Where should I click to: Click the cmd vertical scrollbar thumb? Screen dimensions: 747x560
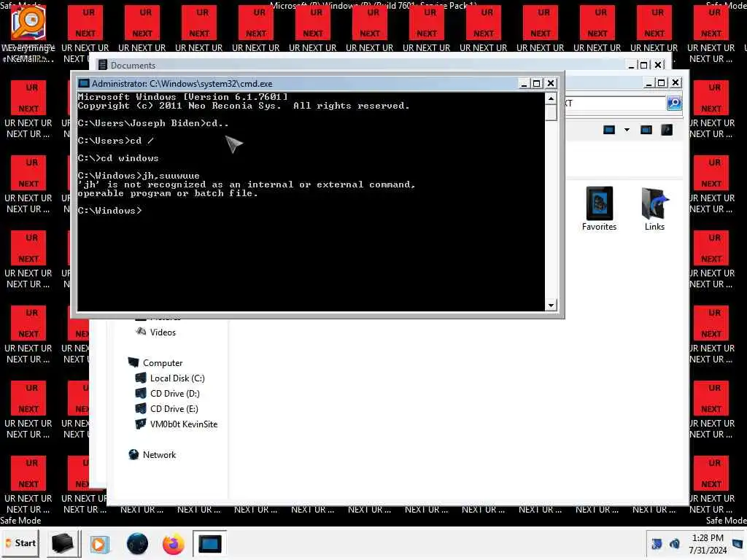pos(551,113)
